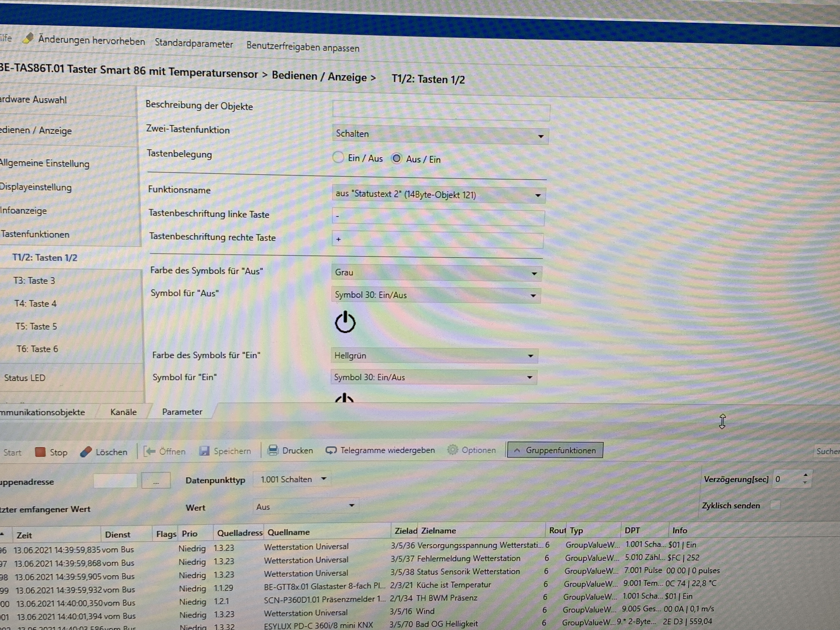The image size is (840, 630).
Task: Click Änderungen hervorheben highlighter icon
Action: [x=28, y=38]
